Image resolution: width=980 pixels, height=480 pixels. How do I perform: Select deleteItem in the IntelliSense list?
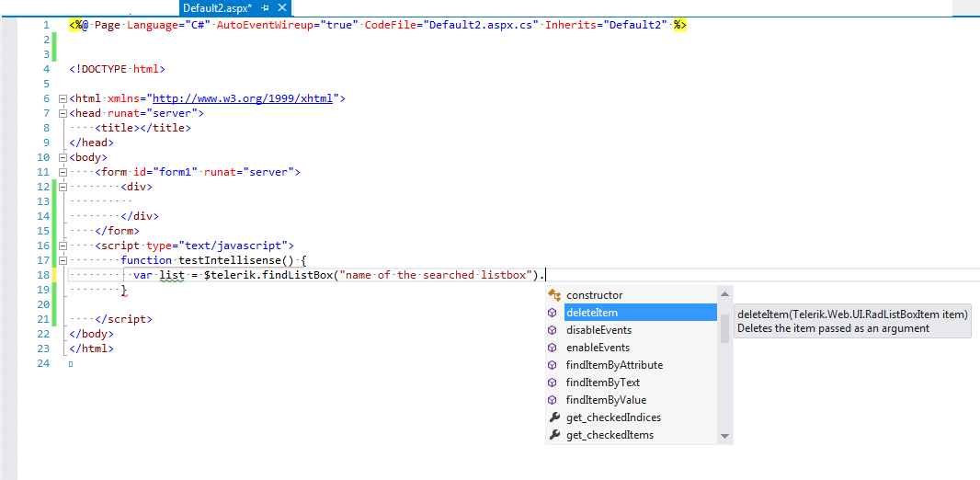(632, 313)
